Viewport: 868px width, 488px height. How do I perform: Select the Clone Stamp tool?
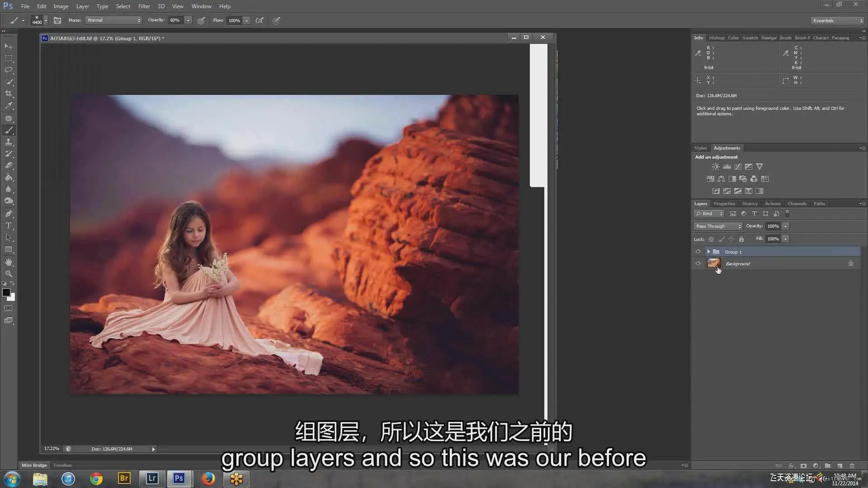coord(9,142)
